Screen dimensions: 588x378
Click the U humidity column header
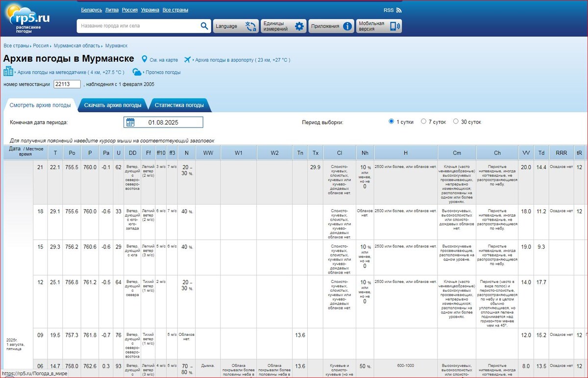coord(118,153)
